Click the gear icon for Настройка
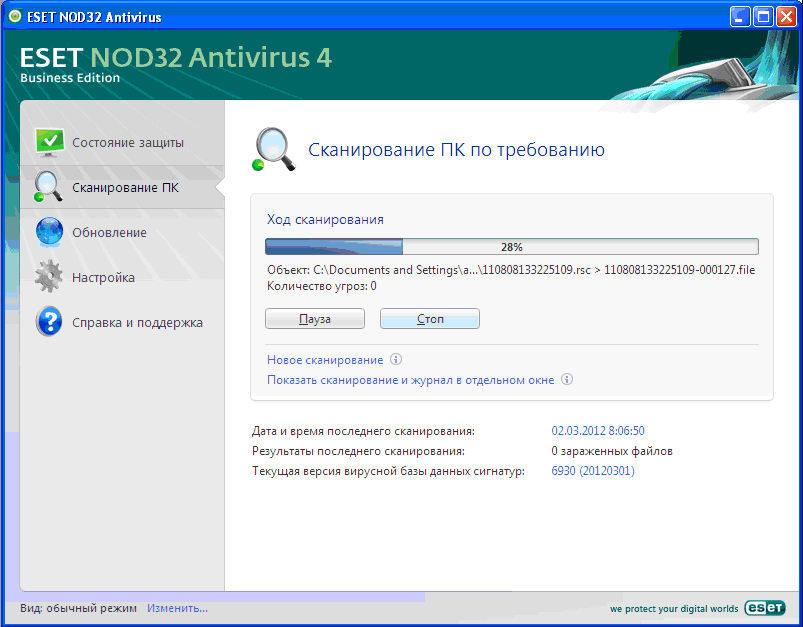Screen dimensions: 803x627 (49, 277)
